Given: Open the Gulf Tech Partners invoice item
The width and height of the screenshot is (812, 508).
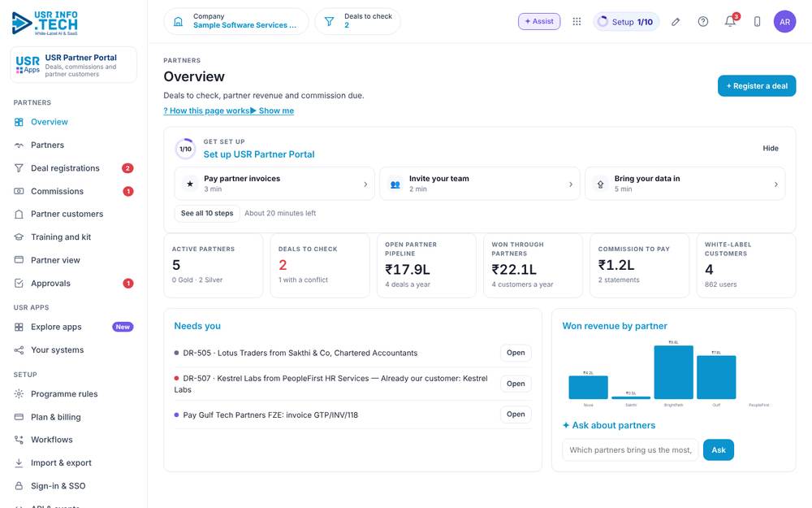Looking at the screenshot, I should tap(516, 415).
